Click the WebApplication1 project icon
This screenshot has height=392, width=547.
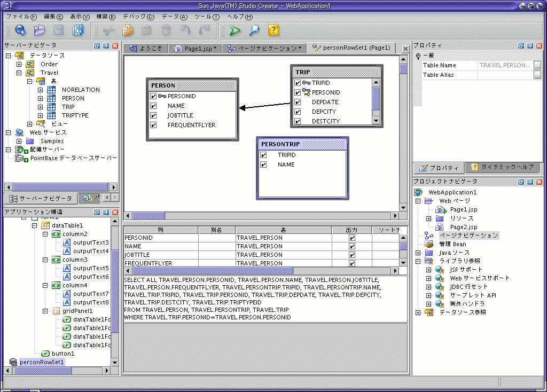pos(418,192)
